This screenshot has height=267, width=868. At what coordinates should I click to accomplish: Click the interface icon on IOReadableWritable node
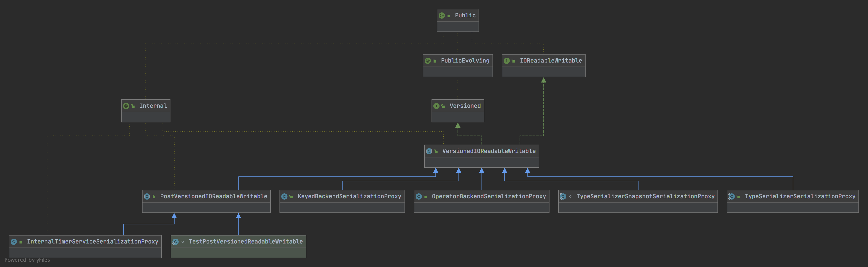coord(506,61)
